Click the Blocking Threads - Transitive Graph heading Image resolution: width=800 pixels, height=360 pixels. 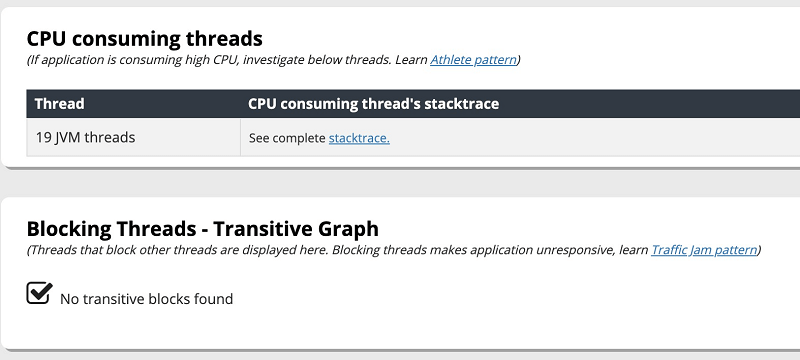point(203,228)
